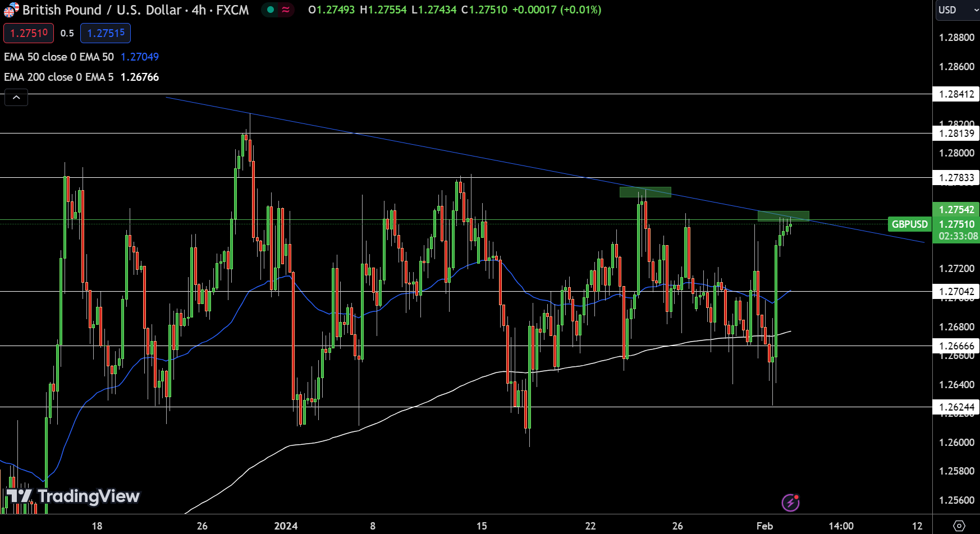Click the 1.26666 price level label
Screen dimensions: 980x534
[956, 346]
